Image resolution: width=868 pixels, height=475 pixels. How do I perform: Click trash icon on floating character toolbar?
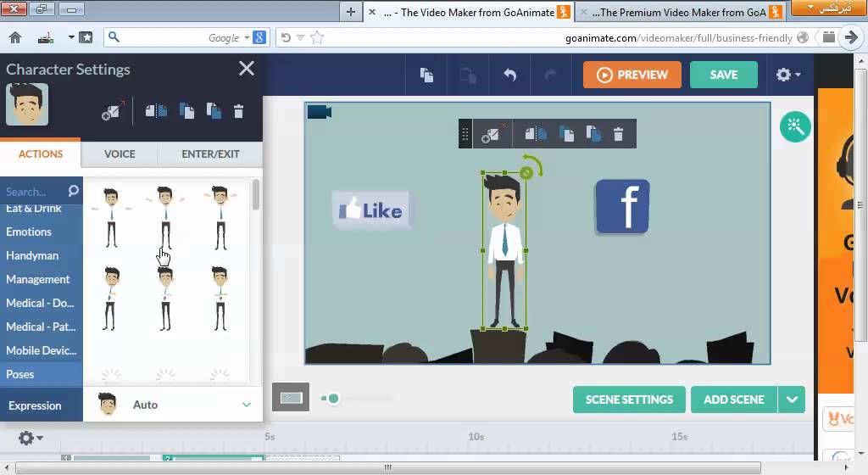pos(618,134)
